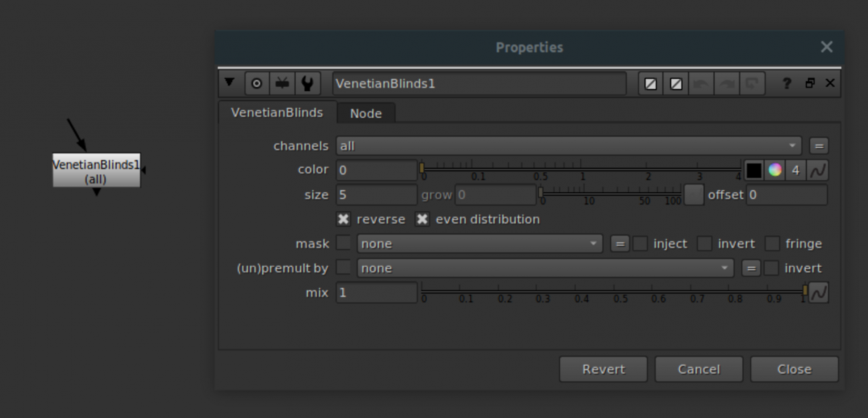Open the color wheel picker for color

(x=776, y=170)
